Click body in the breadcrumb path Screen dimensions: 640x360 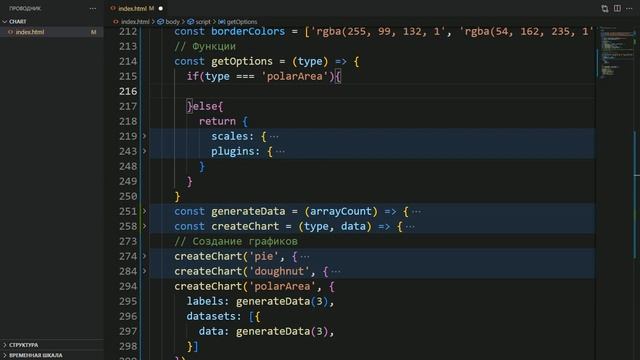[172, 22]
